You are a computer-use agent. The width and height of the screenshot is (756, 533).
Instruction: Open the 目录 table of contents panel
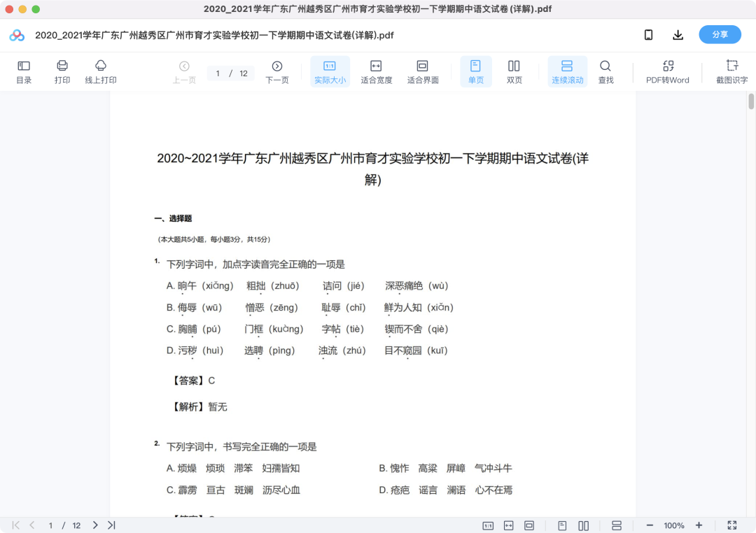tap(24, 72)
